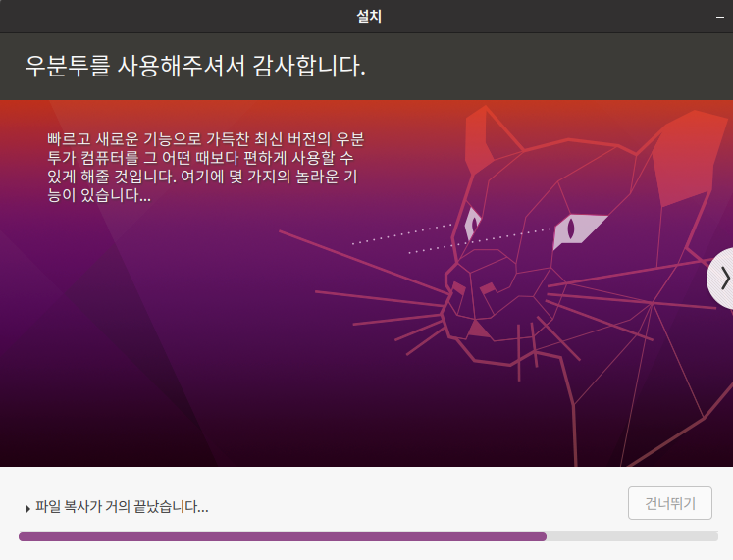Click the unfilled gray end of progress bar
The height and width of the screenshot is (560, 733).
[x=632, y=536]
